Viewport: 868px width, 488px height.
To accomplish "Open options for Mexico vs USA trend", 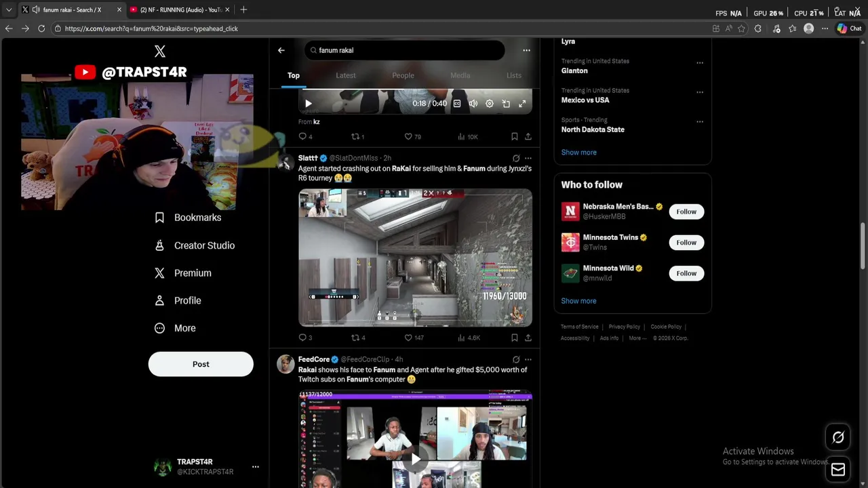I will coord(699,92).
